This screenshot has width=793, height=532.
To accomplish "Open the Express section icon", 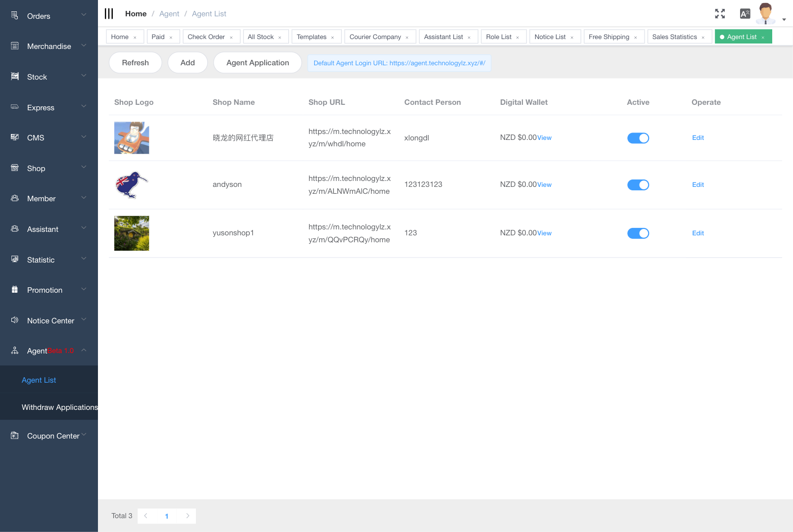I will [x=14, y=107].
